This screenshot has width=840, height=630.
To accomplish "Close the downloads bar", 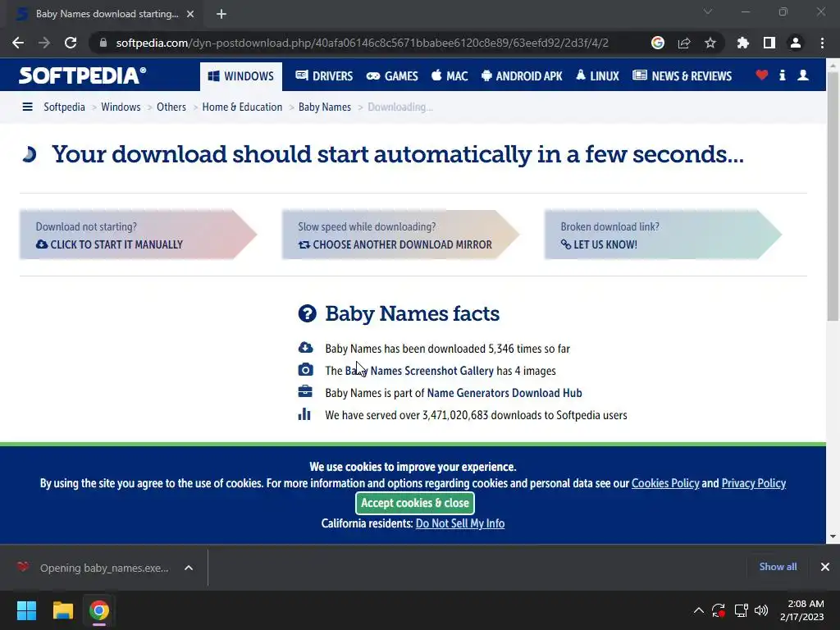I will pos(825,567).
